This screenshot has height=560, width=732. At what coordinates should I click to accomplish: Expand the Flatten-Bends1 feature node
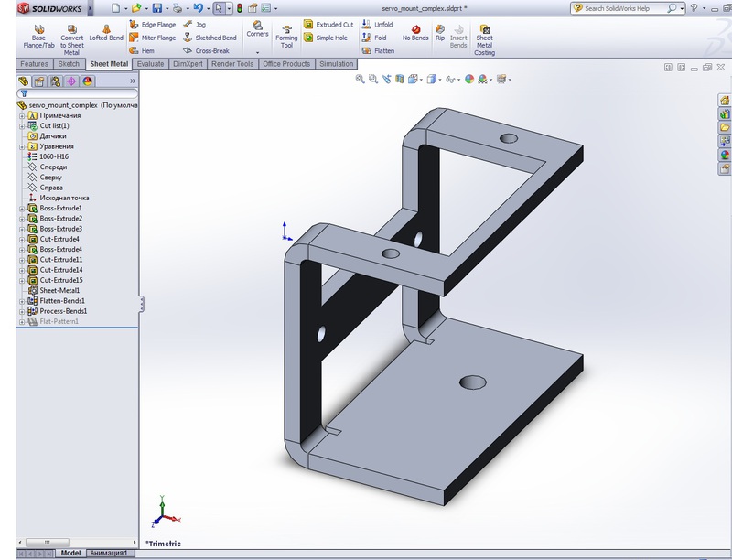tap(21, 301)
